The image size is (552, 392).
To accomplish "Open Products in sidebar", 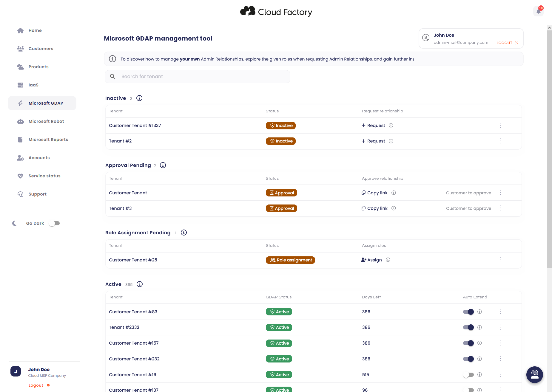I will [x=42, y=67].
